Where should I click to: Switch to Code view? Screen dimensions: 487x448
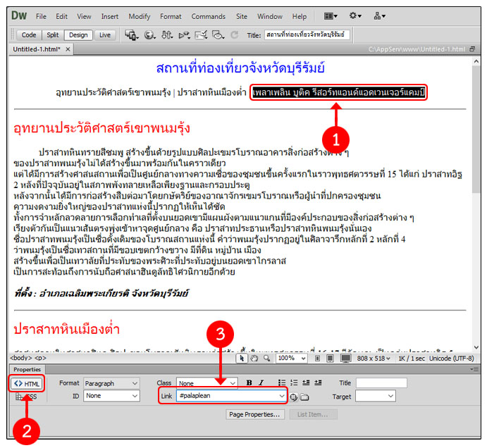coord(29,35)
